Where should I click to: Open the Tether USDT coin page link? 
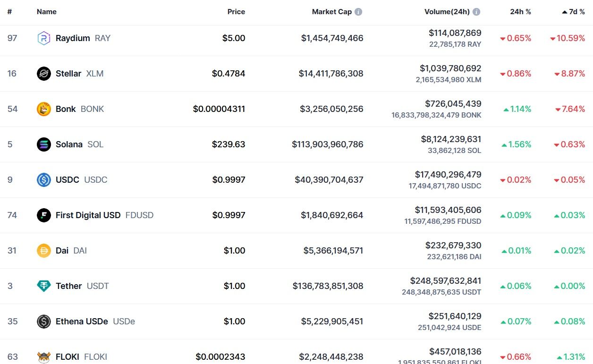(x=69, y=286)
